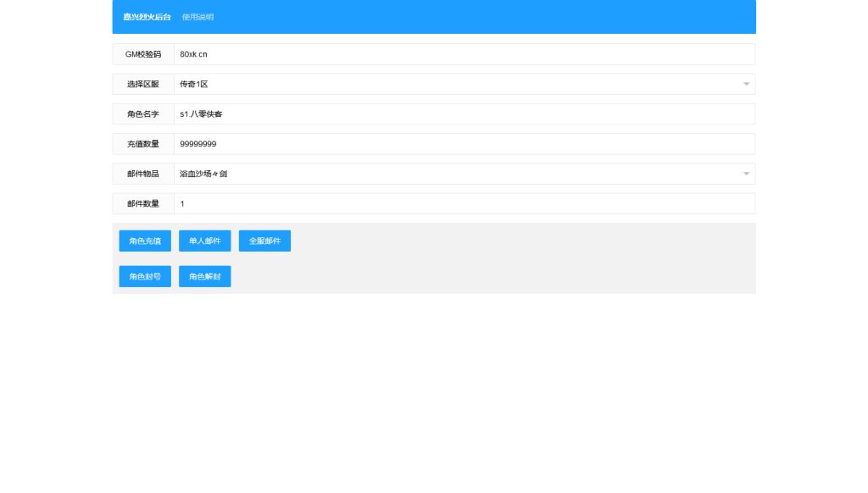868x493 pixels.
Task: Open the 使用说明 menu item
Action: tap(198, 17)
